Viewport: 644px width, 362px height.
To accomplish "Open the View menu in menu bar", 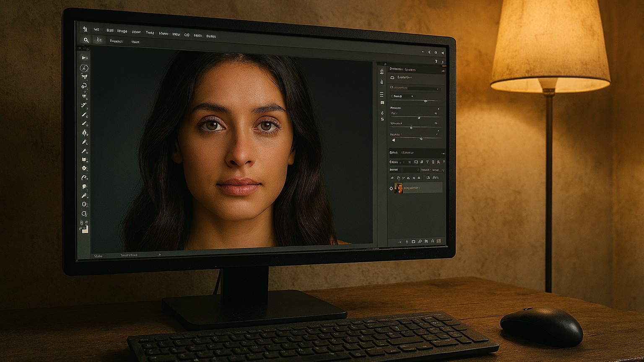I will [x=136, y=32].
